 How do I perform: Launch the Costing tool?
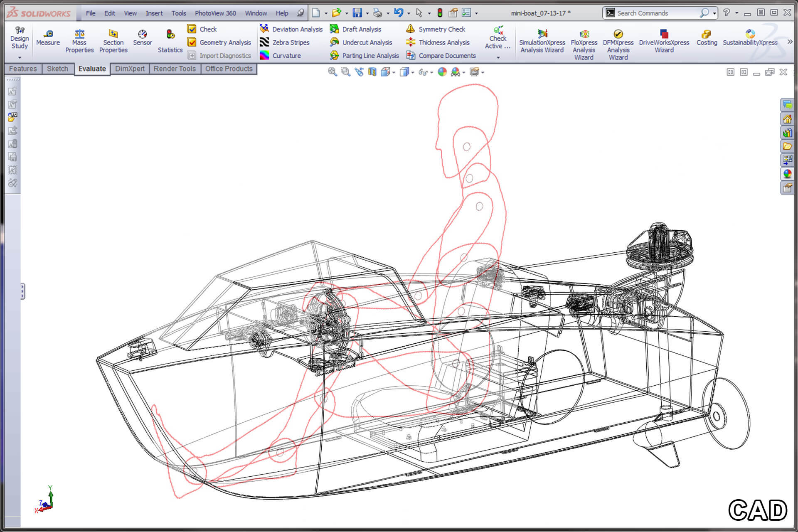coord(707,39)
